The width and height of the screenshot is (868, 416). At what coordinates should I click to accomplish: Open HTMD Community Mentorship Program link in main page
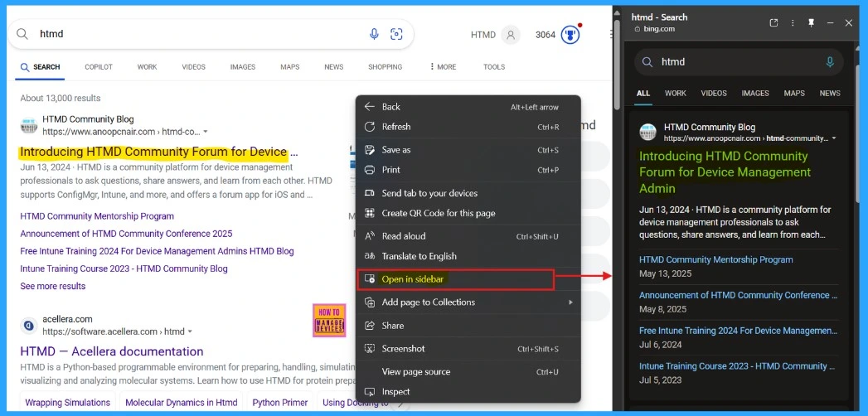pyautogui.click(x=97, y=216)
